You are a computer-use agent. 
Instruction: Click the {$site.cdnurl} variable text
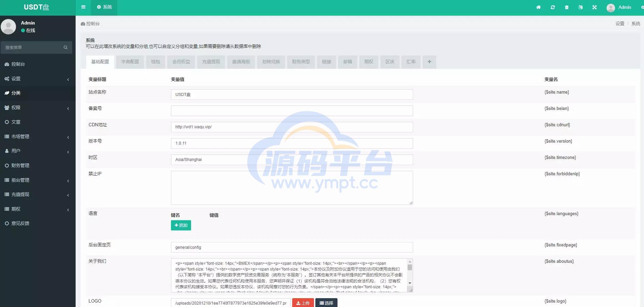[x=557, y=125]
